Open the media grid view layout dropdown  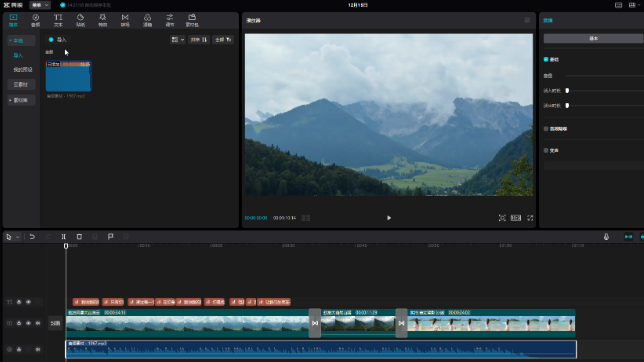click(177, 40)
